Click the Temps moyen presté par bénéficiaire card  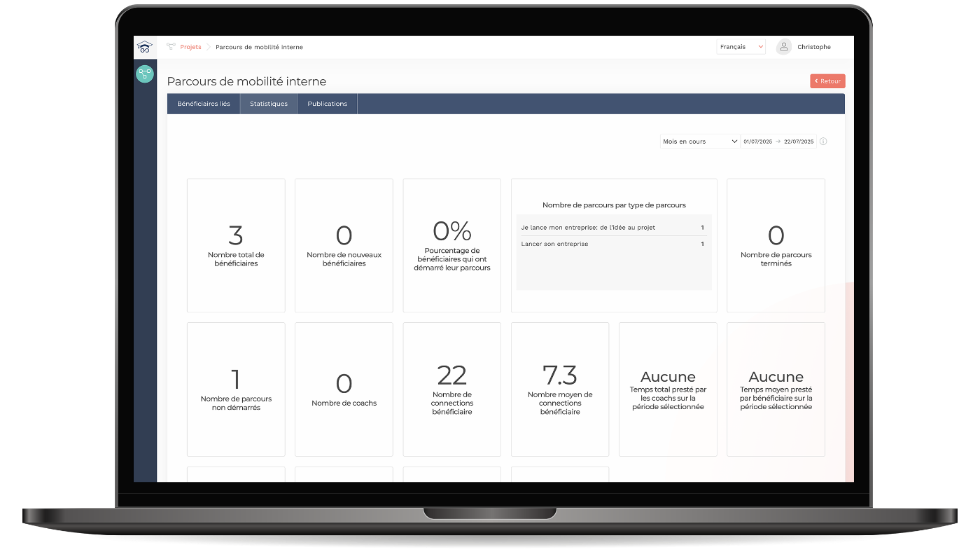coord(776,389)
